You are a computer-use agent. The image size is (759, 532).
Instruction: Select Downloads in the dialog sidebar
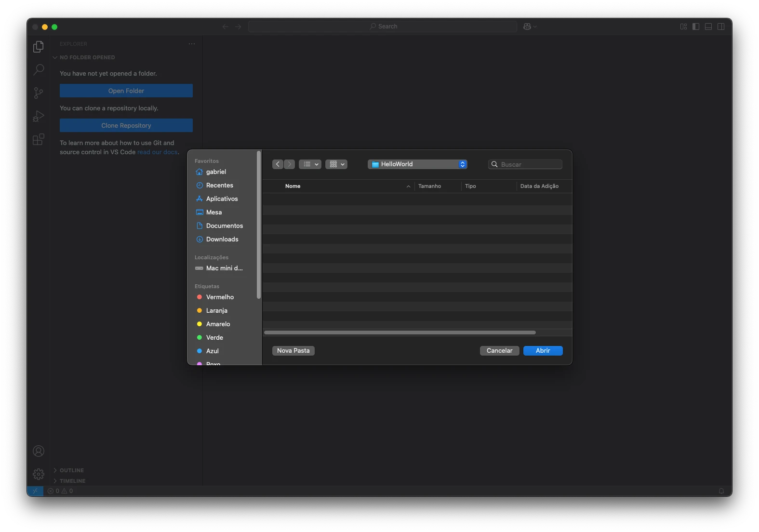pos(222,239)
